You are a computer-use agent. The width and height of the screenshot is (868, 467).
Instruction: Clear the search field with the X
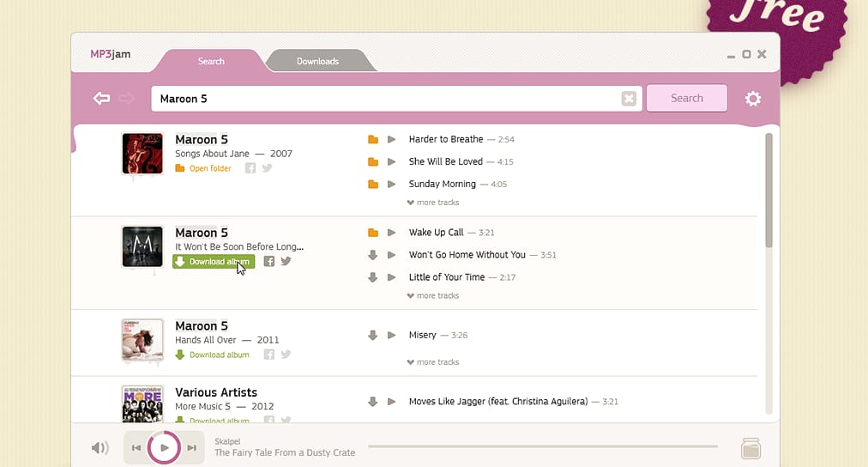(x=629, y=99)
